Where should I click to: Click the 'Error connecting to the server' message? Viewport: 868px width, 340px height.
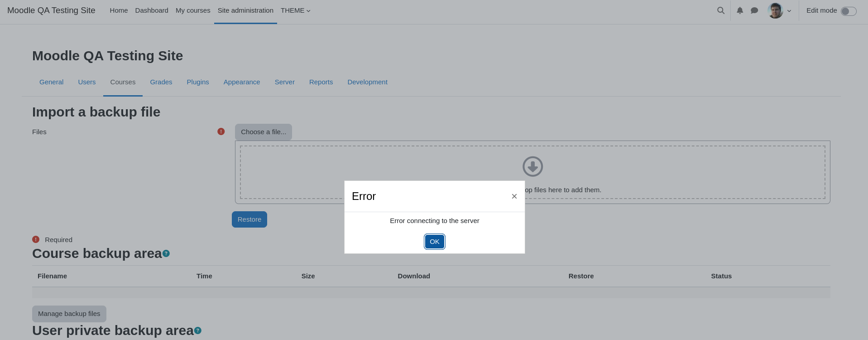(435, 221)
